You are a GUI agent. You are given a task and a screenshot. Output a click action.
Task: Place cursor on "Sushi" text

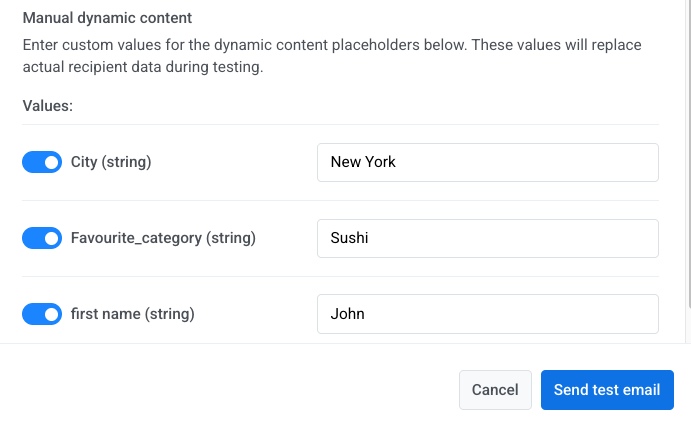click(x=351, y=238)
